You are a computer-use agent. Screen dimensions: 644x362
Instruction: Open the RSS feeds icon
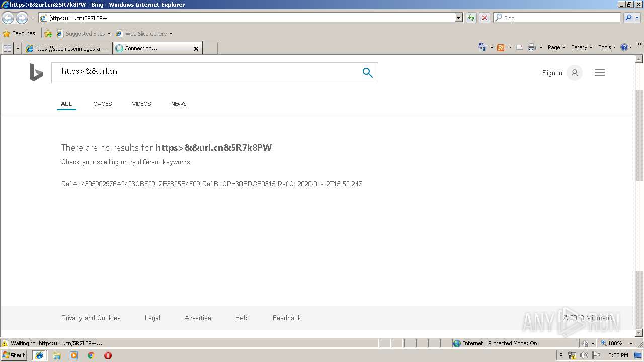click(501, 47)
